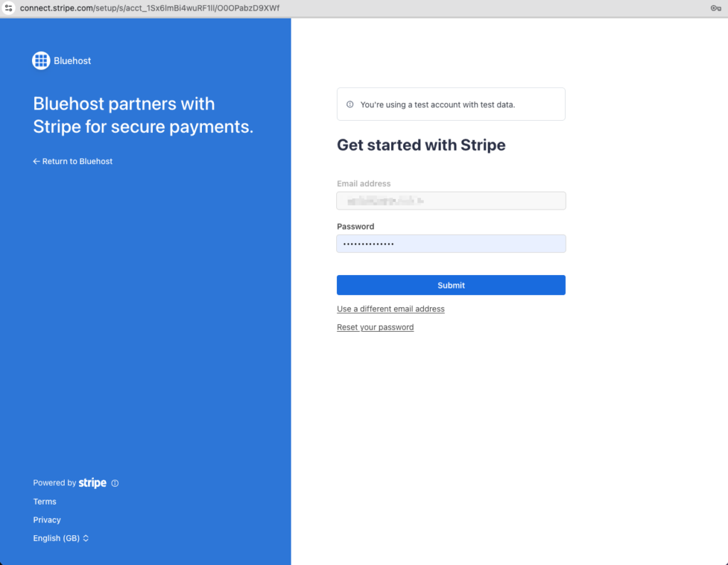The width and height of the screenshot is (728, 565).
Task: Open the saved passwords key icon
Action: click(x=716, y=8)
